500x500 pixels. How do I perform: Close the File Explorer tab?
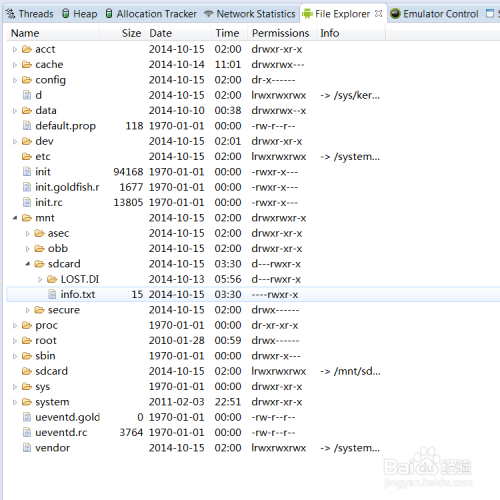click(378, 14)
